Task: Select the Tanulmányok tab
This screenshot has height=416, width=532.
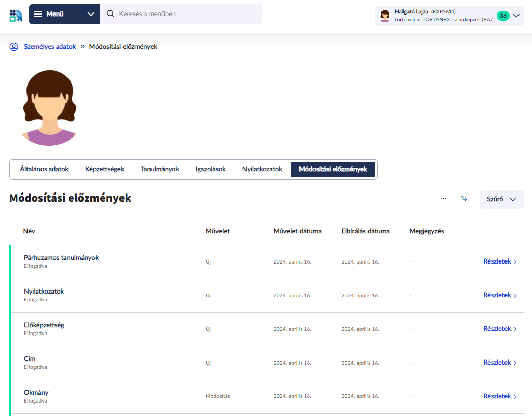Action: 160,169
